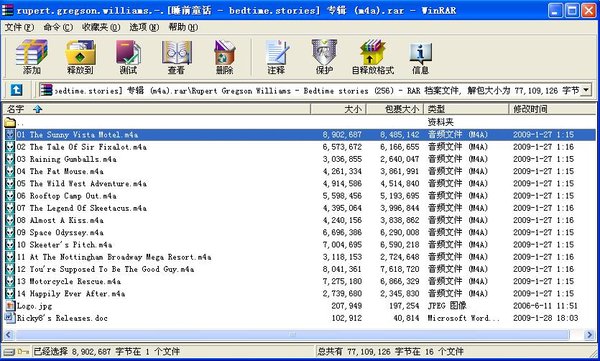Click size value 6,573,672
This screenshot has height=361, width=600.
click(x=342, y=147)
